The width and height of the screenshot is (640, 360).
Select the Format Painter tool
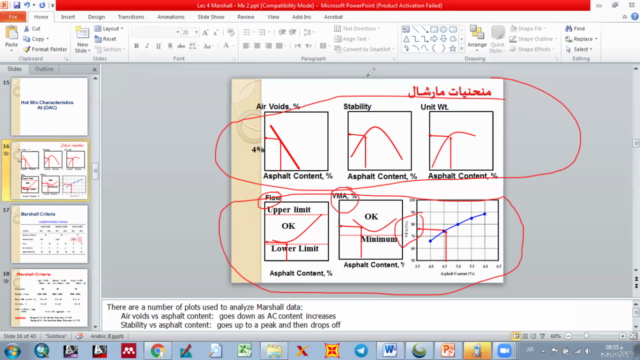coord(45,49)
